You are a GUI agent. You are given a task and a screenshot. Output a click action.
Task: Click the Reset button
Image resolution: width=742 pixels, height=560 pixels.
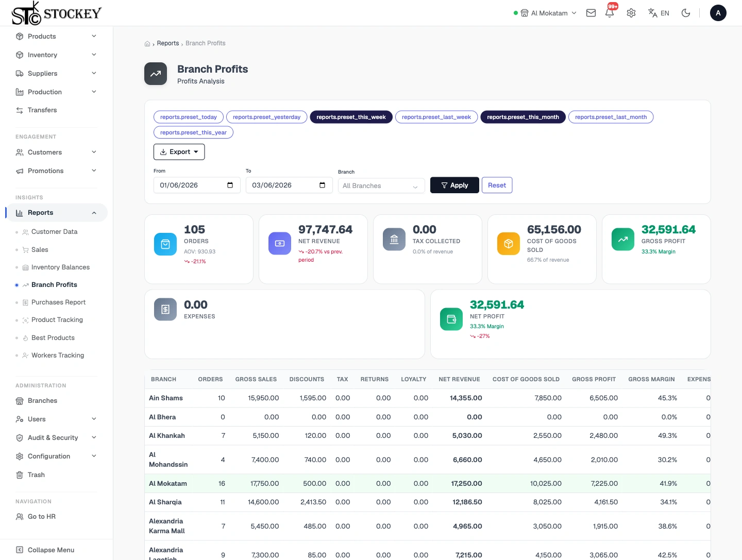(497, 185)
